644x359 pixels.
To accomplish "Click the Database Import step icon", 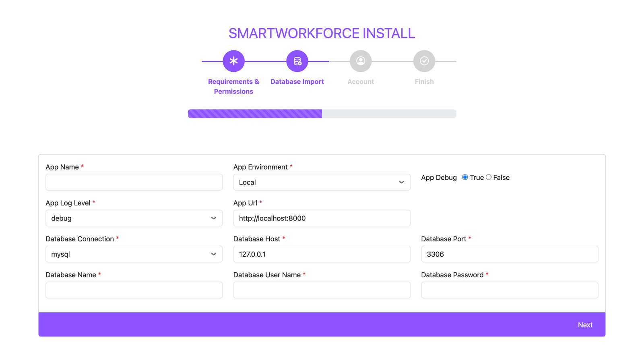I will tap(297, 61).
